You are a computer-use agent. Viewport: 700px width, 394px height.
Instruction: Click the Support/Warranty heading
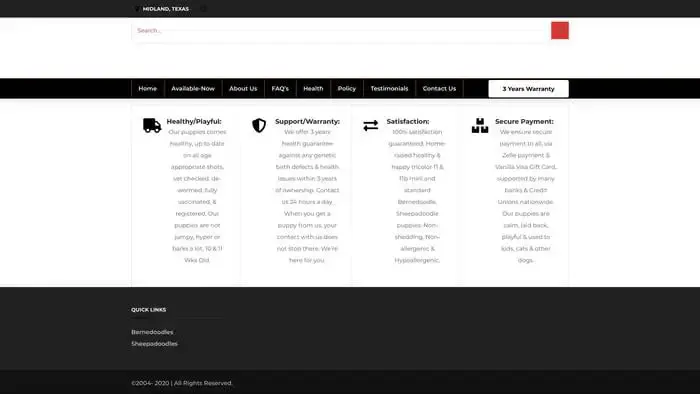pos(307,121)
